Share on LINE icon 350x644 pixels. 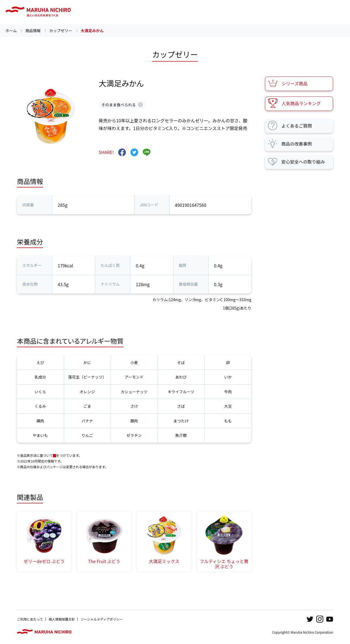point(146,152)
